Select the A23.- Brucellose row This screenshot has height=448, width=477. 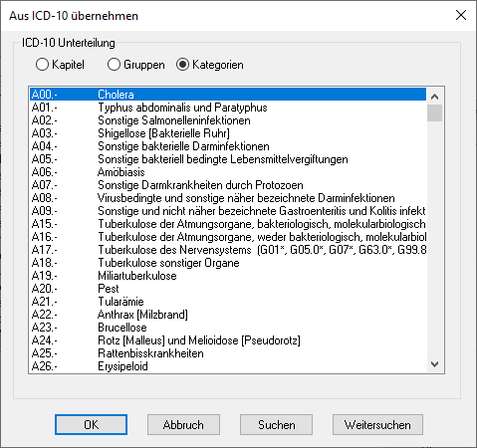228,328
